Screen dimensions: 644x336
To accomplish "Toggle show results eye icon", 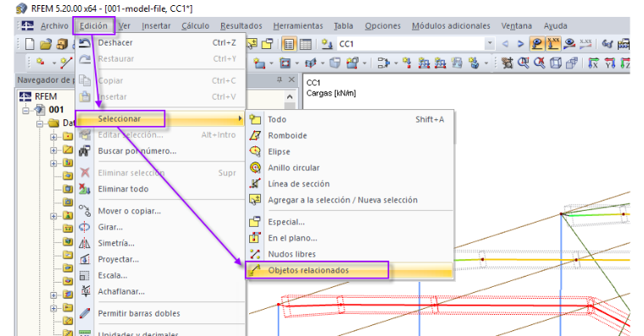I will pos(569,43).
